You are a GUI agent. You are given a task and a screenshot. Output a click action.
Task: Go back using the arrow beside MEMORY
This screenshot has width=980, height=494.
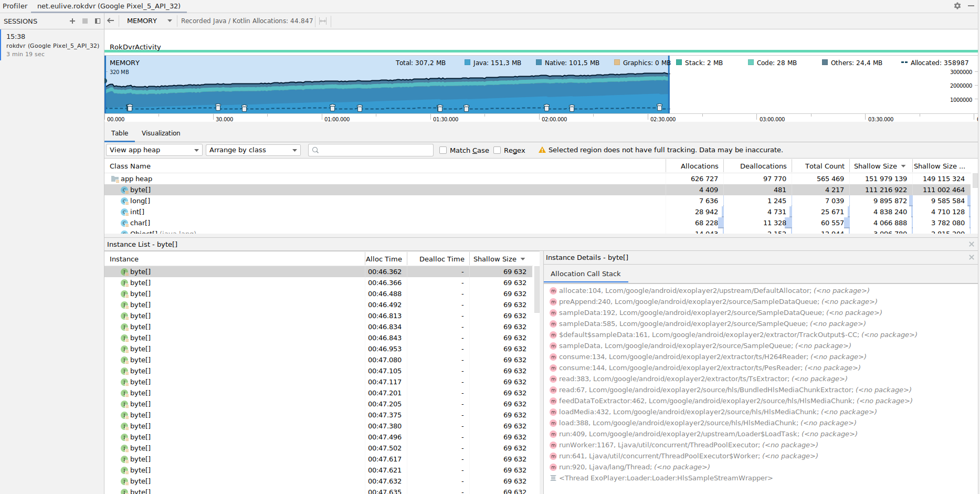click(x=111, y=20)
